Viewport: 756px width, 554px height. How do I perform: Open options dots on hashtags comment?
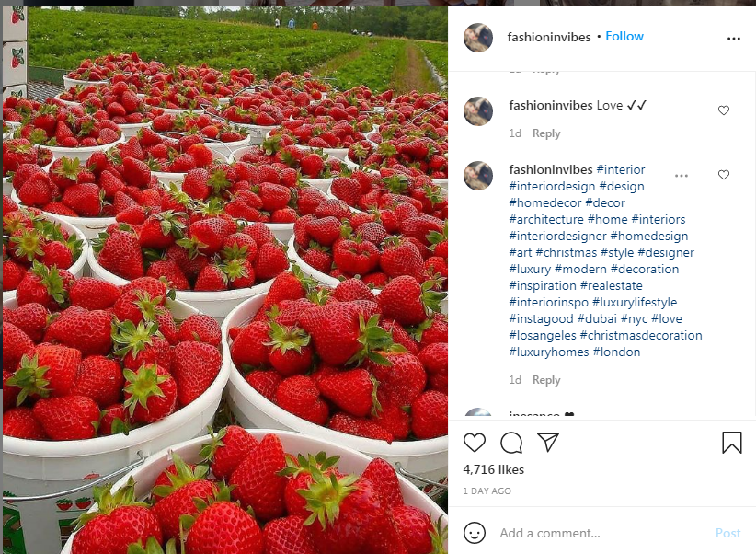[681, 176]
